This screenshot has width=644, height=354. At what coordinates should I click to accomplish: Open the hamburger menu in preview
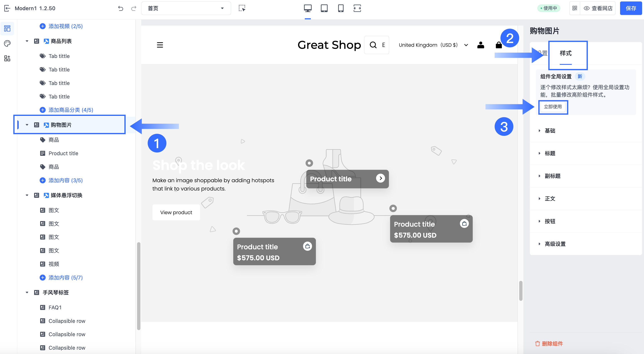160,45
